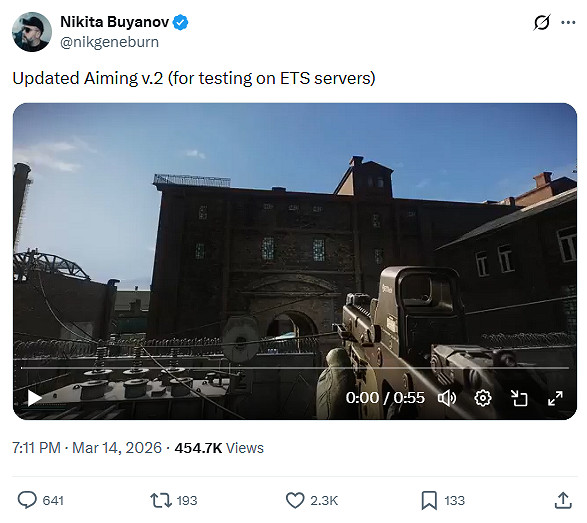587x523 pixels.
Task: Share the post via upload icon
Action: pos(563,501)
